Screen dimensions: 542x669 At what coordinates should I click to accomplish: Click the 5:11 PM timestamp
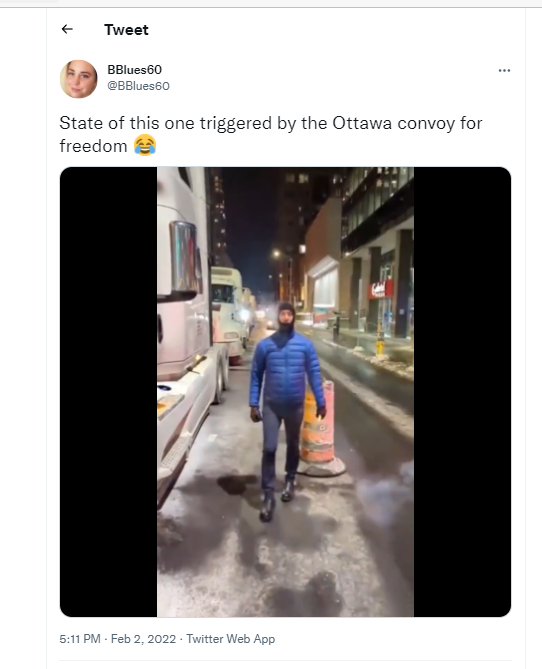[x=80, y=639]
